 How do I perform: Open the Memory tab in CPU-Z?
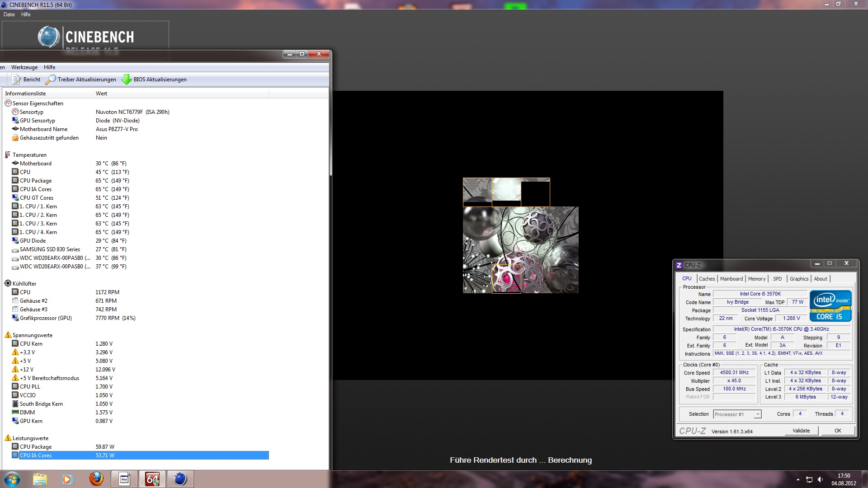[x=756, y=279]
